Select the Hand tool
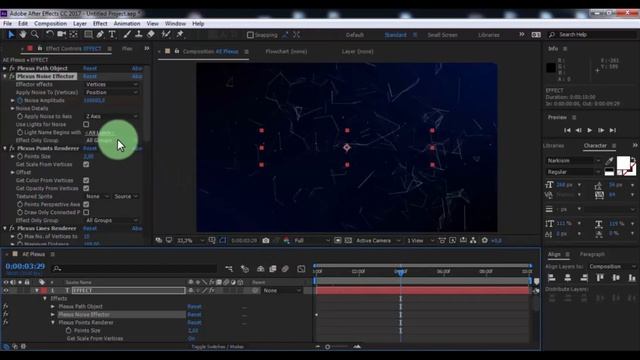The height and width of the screenshot is (360, 640). (x=23, y=35)
